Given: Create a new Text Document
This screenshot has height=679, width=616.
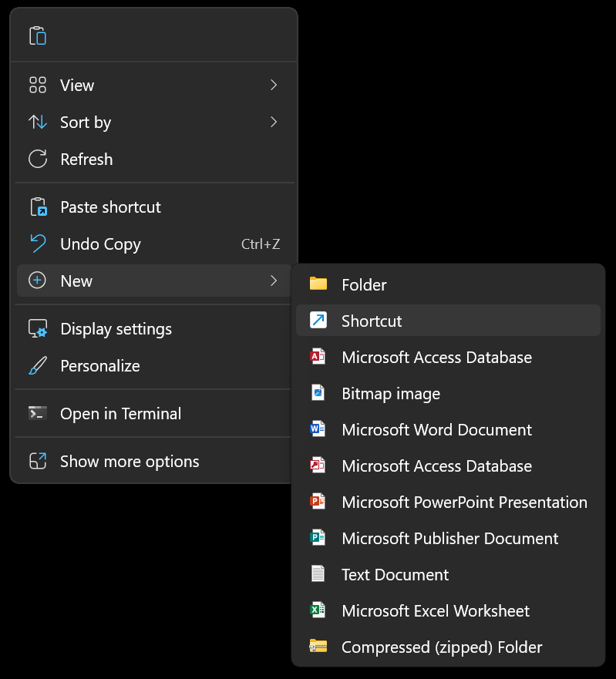Looking at the screenshot, I should coord(395,575).
